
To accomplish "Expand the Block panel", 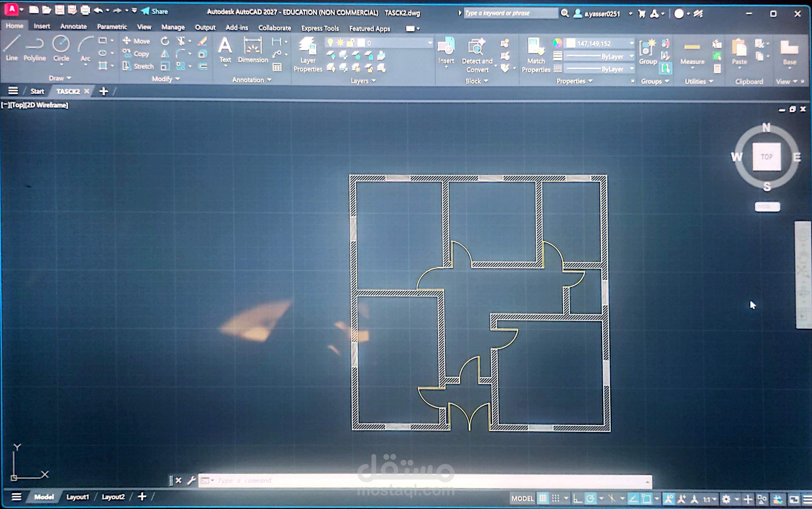I will (x=476, y=81).
